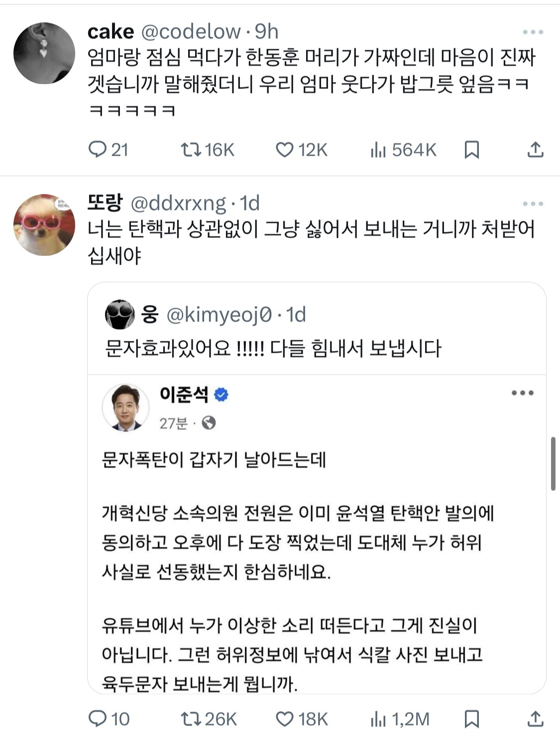Like 또랑's tweet with 18K likes
560x742 pixels.
285,719
